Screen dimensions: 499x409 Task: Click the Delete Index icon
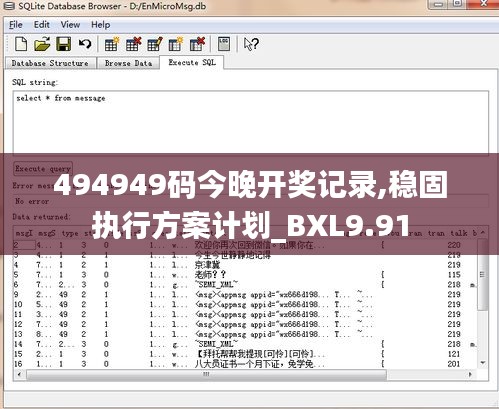point(197,44)
